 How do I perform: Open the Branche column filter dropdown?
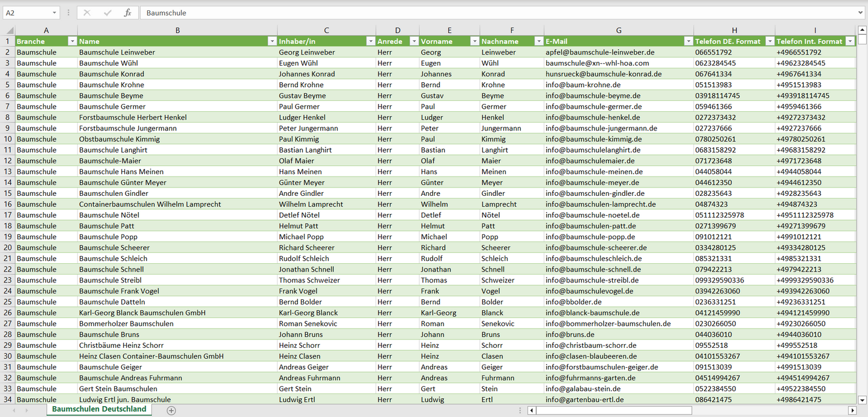72,41
